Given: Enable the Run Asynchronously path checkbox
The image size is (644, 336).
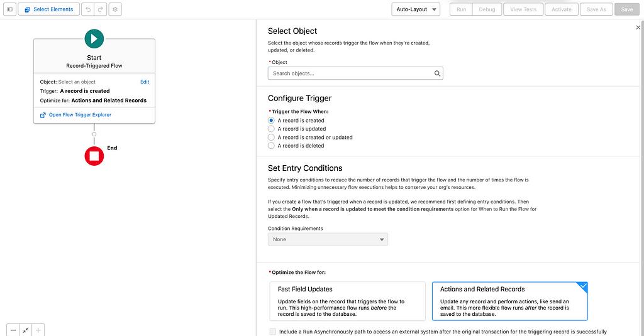Looking at the screenshot, I should pos(273,332).
